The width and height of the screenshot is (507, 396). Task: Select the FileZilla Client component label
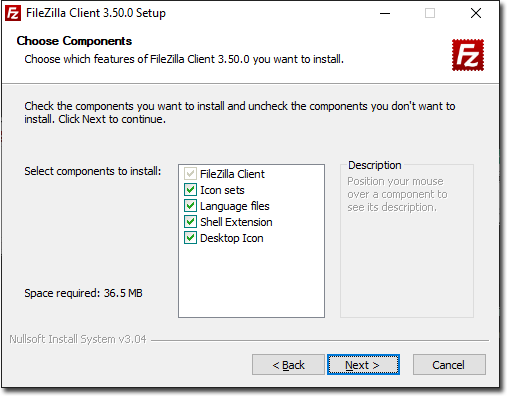pyautogui.click(x=232, y=174)
